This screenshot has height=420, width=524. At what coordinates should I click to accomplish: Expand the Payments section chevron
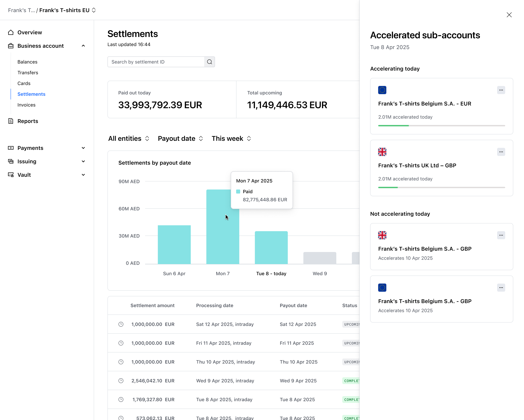[83, 148]
